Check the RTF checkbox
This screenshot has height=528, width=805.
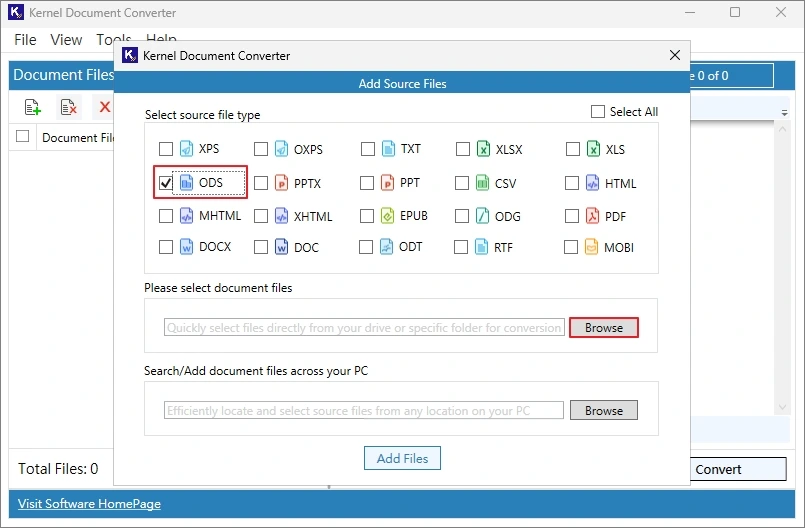461,247
